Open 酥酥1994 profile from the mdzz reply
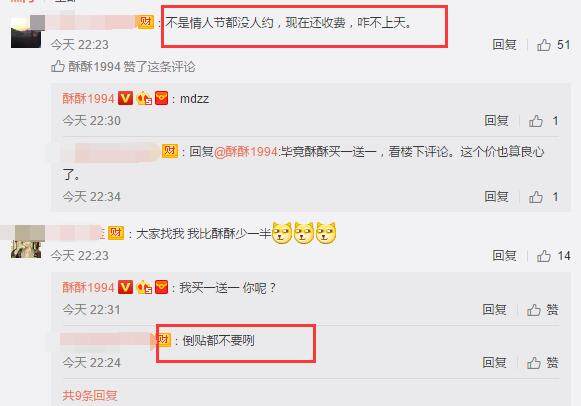The height and width of the screenshot is (406, 581). coord(88,99)
